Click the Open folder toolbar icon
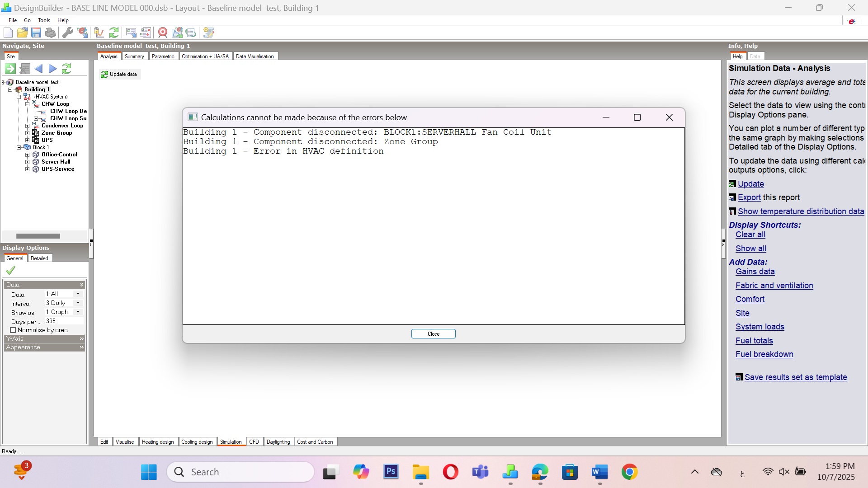 click(x=22, y=33)
